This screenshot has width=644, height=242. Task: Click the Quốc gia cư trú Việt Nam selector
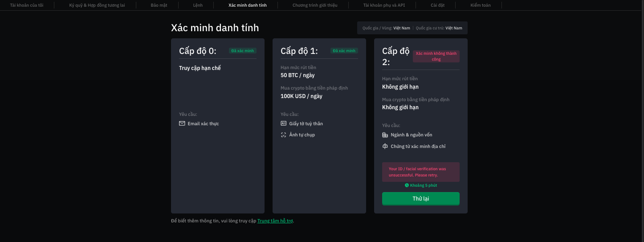tap(439, 28)
